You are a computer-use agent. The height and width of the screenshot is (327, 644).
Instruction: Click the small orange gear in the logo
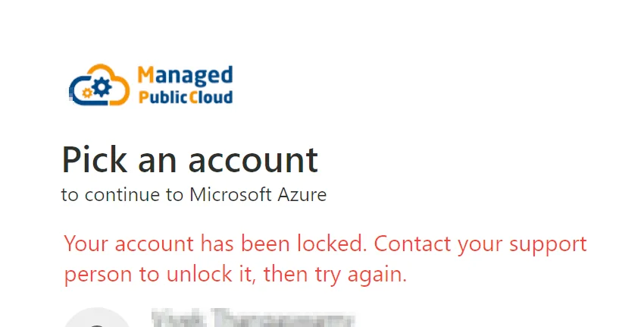87,93
